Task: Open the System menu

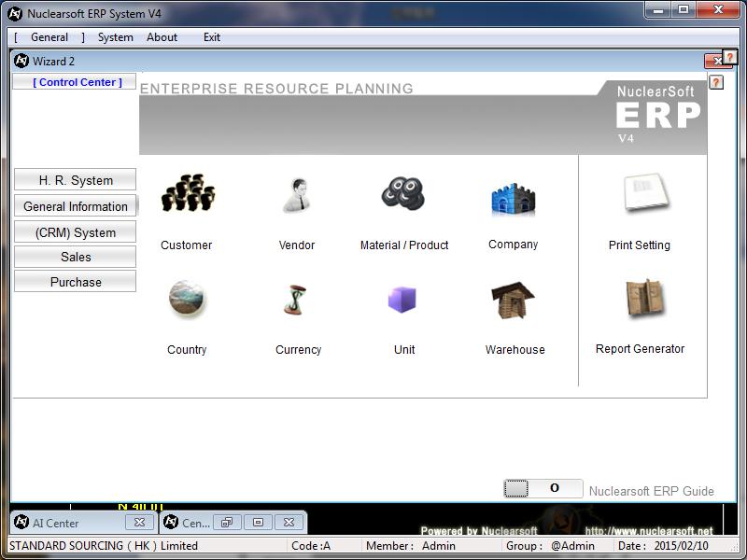Action: click(x=115, y=37)
